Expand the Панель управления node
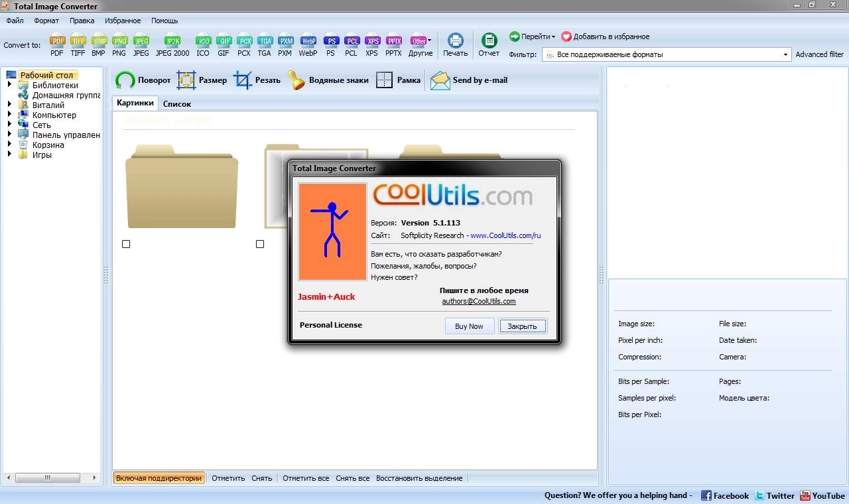The image size is (849, 504). (x=10, y=135)
